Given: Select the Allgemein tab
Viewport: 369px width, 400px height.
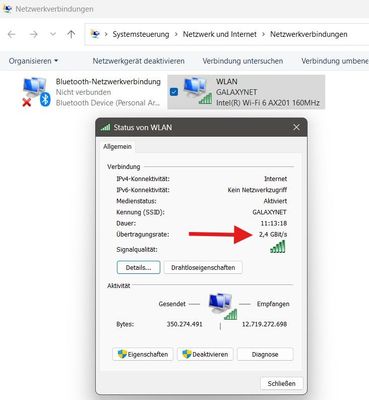Looking at the screenshot, I should tap(117, 147).
